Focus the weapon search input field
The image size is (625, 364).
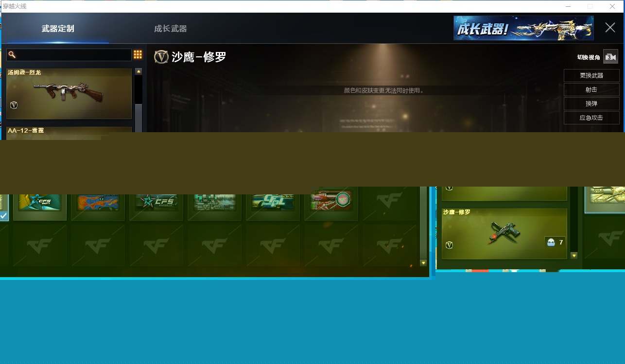[69, 55]
